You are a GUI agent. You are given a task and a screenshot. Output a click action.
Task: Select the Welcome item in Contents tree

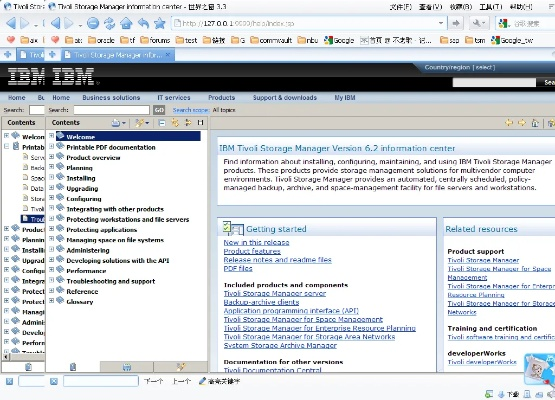click(128, 136)
